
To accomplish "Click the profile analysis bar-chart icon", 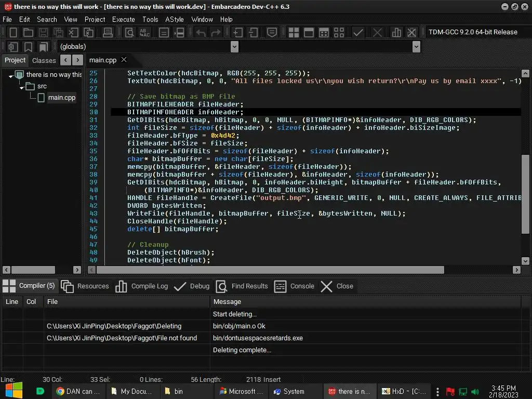I will pos(396,32).
